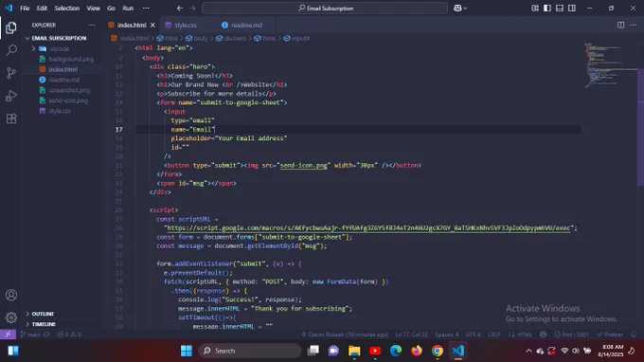
Task: Open the Go menu
Action: coord(111,9)
